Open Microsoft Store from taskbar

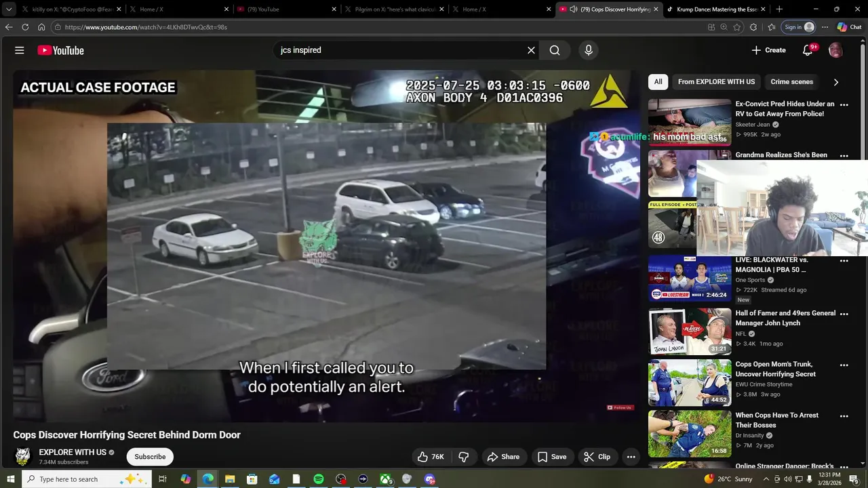click(x=252, y=479)
